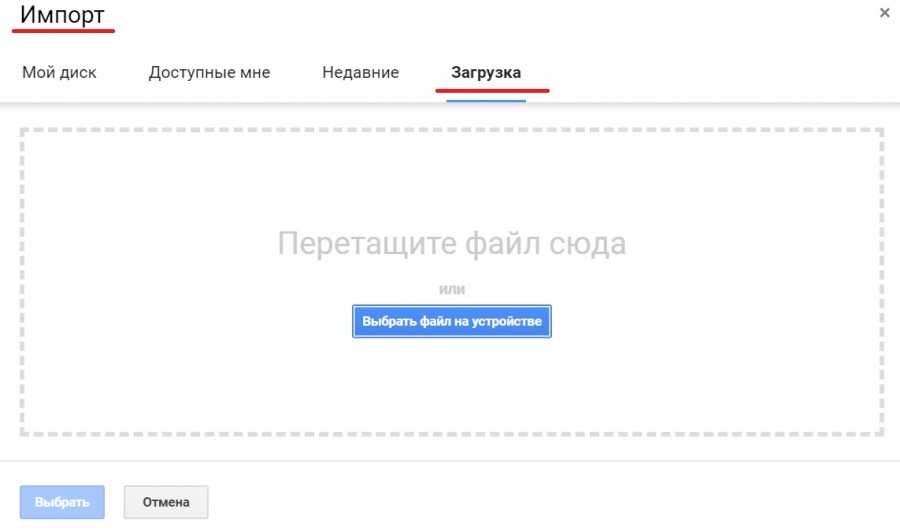
Task: Cancel the import with Отмена
Action: [166, 502]
